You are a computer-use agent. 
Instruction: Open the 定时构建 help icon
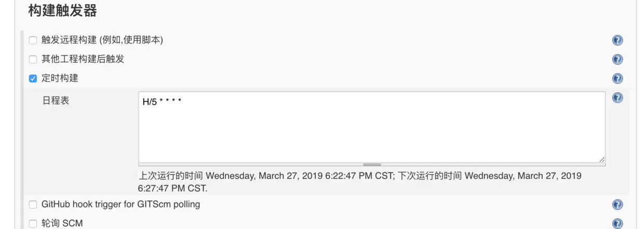[x=618, y=79]
